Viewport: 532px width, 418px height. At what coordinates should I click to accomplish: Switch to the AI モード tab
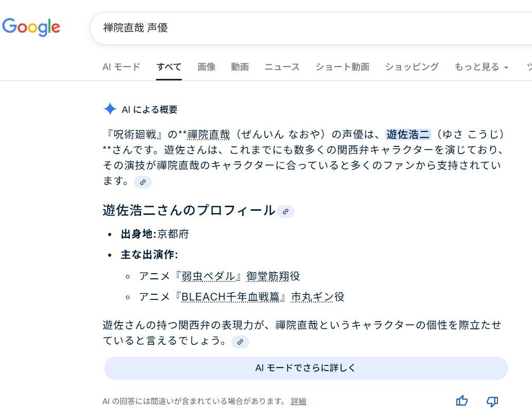point(121,67)
